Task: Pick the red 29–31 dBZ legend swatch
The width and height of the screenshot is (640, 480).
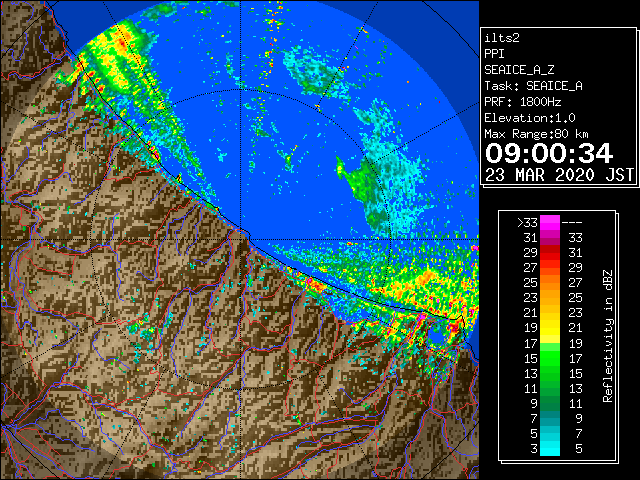Action: click(x=550, y=253)
